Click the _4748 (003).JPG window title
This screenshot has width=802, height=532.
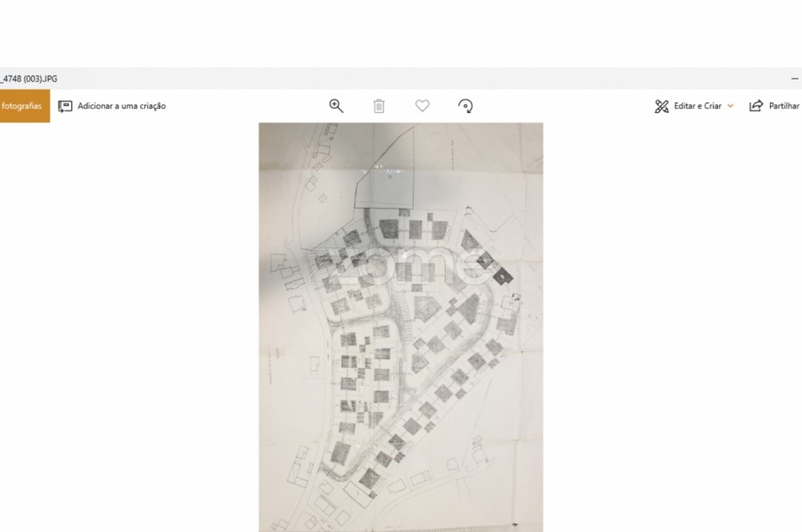click(x=29, y=78)
